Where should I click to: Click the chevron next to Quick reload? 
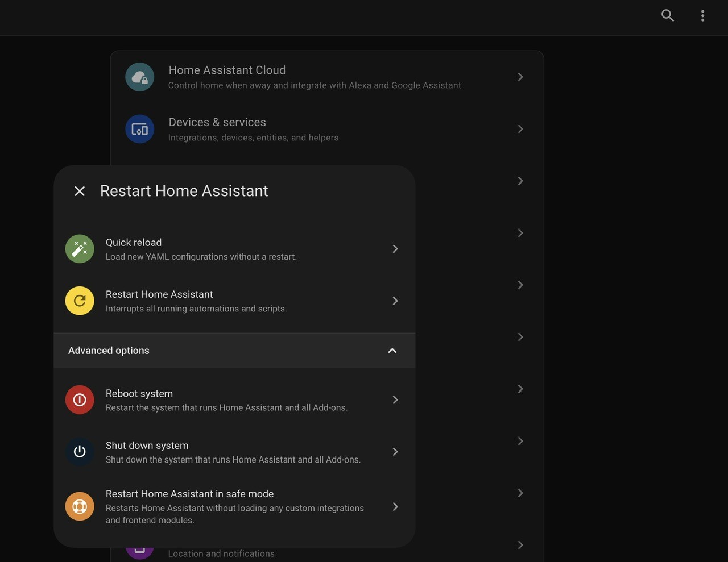pyautogui.click(x=395, y=249)
